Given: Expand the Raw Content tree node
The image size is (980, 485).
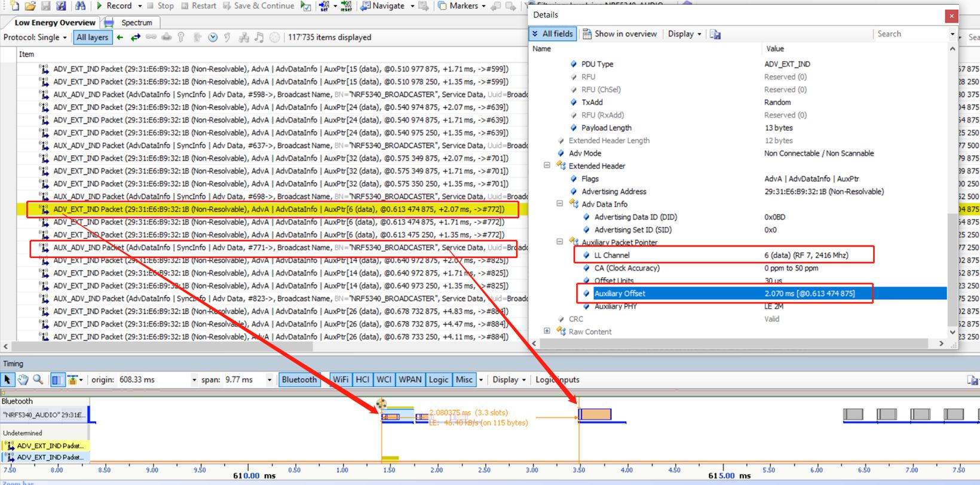Looking at the screenshot, I should pos(547,331).
